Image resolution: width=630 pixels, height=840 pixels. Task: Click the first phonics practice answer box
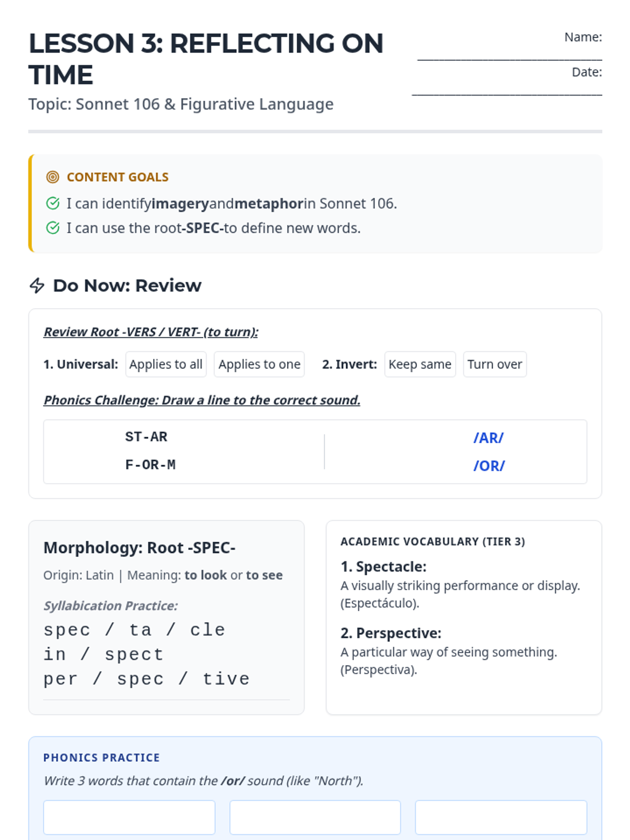point(129,817)
